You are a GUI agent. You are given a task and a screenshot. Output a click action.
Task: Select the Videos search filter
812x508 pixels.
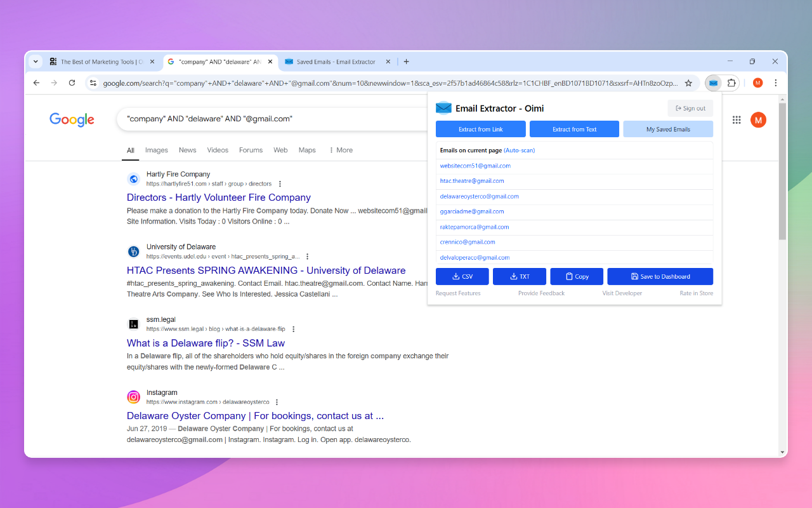[218, 150]
